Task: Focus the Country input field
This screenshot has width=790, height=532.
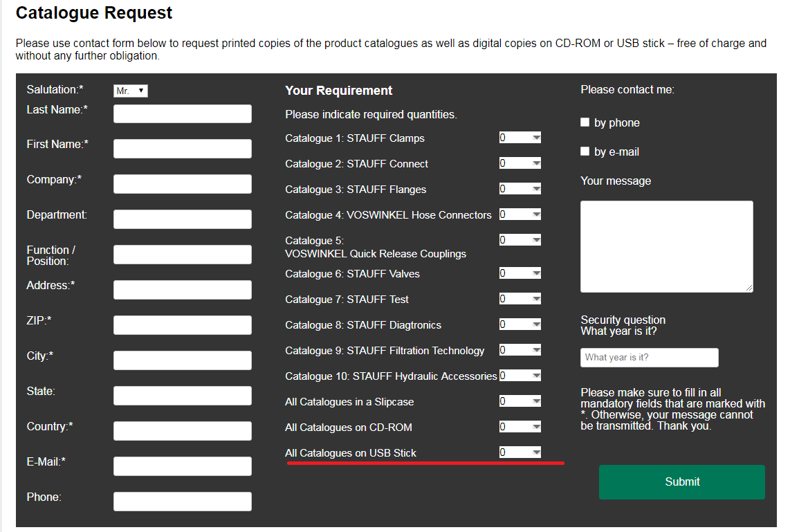Action: pyautogui.click(x=183, y=431)
